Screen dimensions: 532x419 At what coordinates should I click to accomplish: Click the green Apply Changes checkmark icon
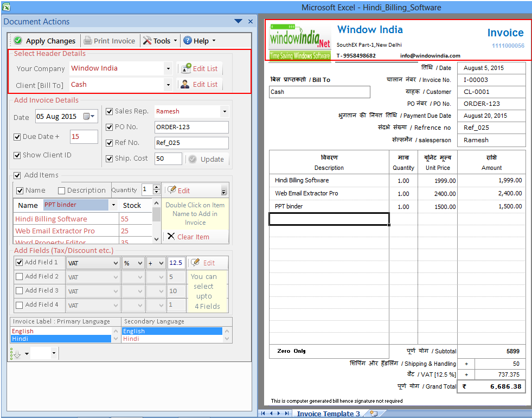click(18, 40)
